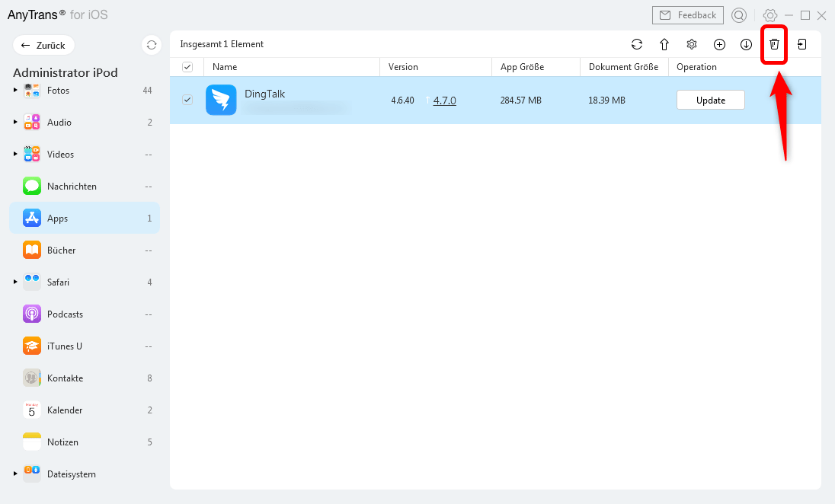The width and height of the screenshot is (835, 504).
Task: Expand the Audio tree arrow
Action: pyautogui.click(x=15, y=122)
